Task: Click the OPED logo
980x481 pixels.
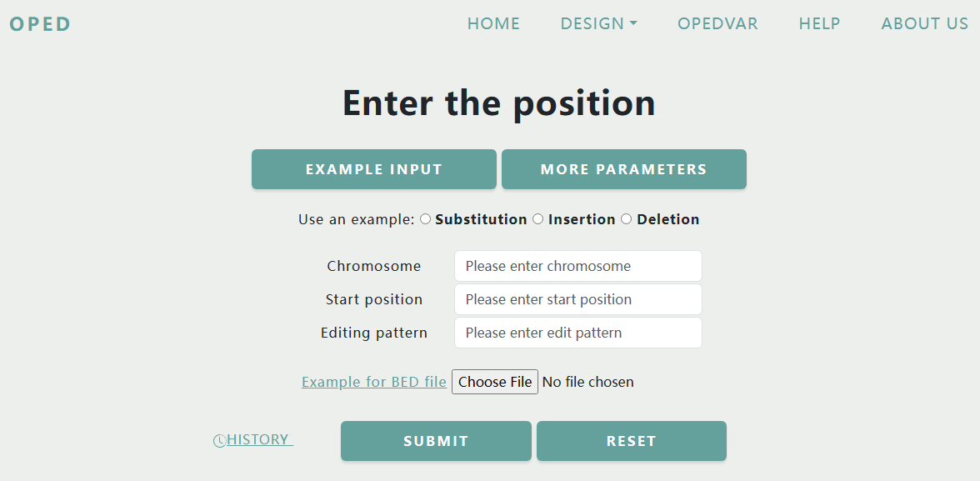Action: [x=40, y=24]
